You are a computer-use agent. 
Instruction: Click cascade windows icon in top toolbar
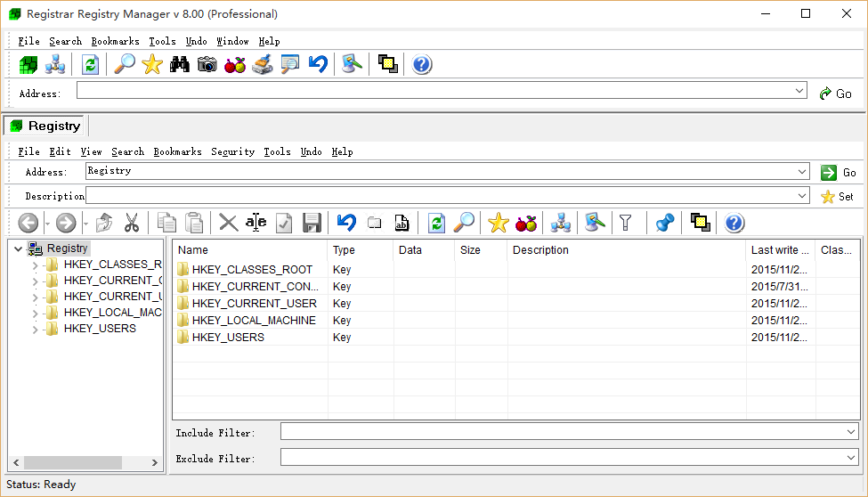tap(387, 64)
